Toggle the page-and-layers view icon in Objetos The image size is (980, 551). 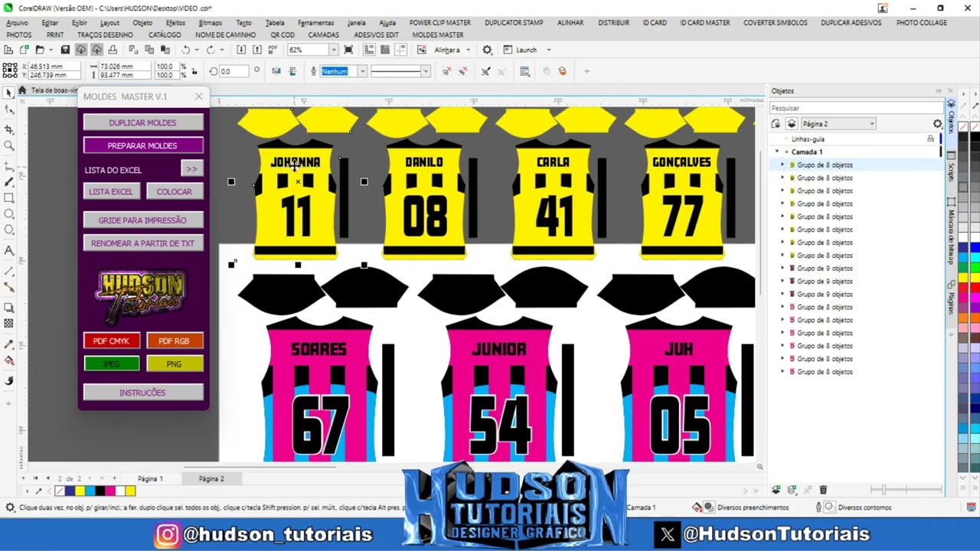click(776, 124)
